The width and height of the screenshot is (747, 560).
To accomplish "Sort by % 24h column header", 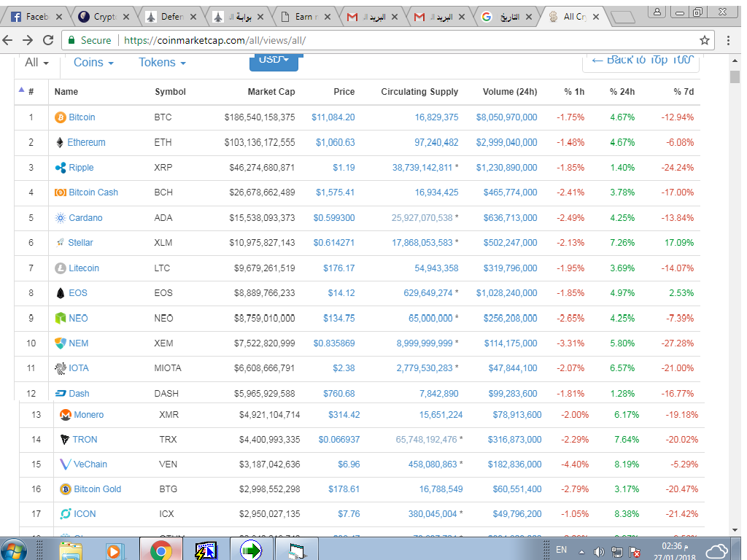I will [622, 91].
